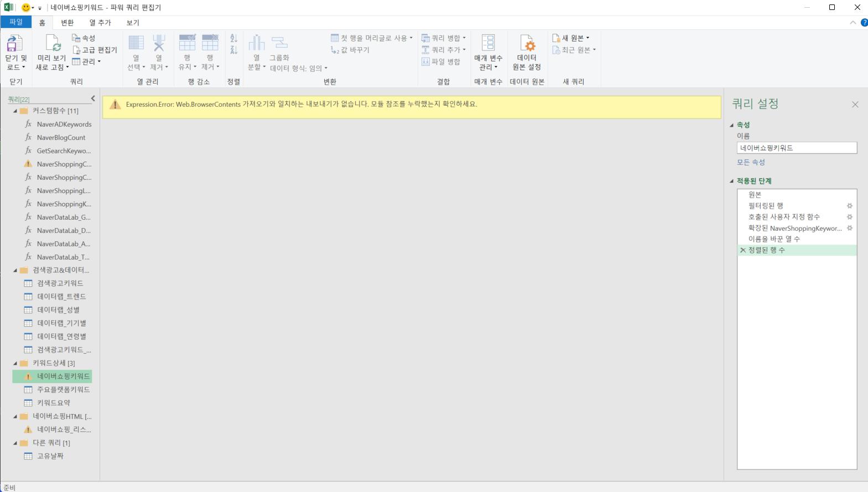Click the 미리 보기 새로 고침 icon
868x492 pixels.
[52, 44]
